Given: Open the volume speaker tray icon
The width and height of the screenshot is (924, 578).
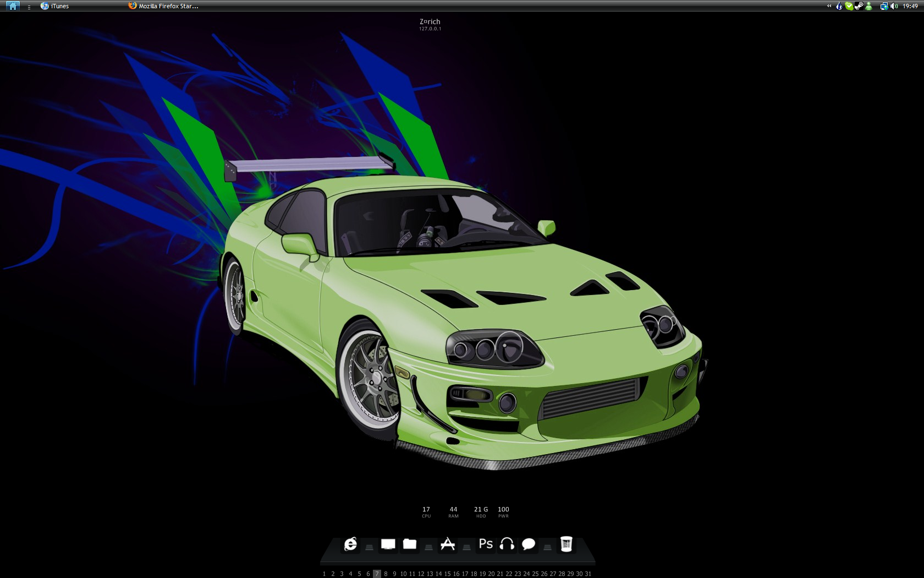Looking at the screenshot, I should pos(894,6).
